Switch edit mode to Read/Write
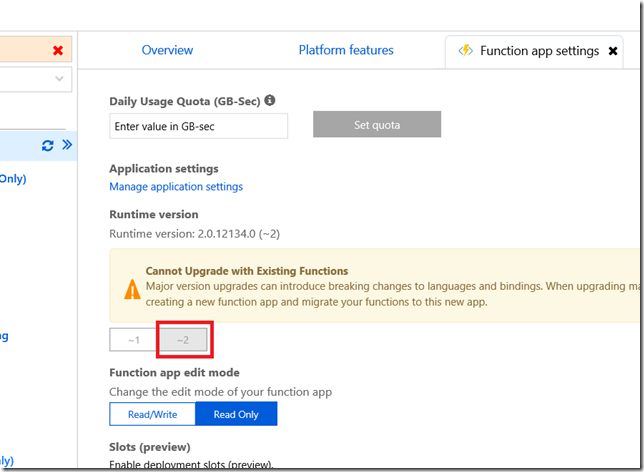Image resolution: width=644 pixels, height=472 pixels. click(152, 414)
